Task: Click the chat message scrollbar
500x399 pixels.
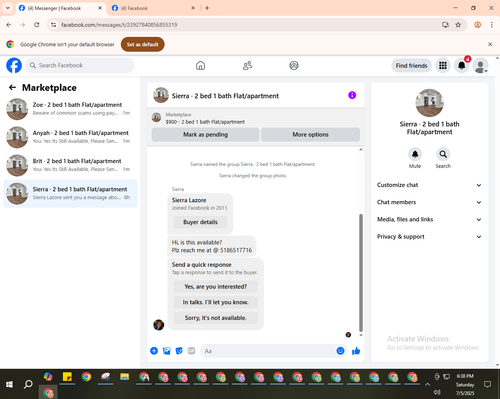Action: point(361,273)
